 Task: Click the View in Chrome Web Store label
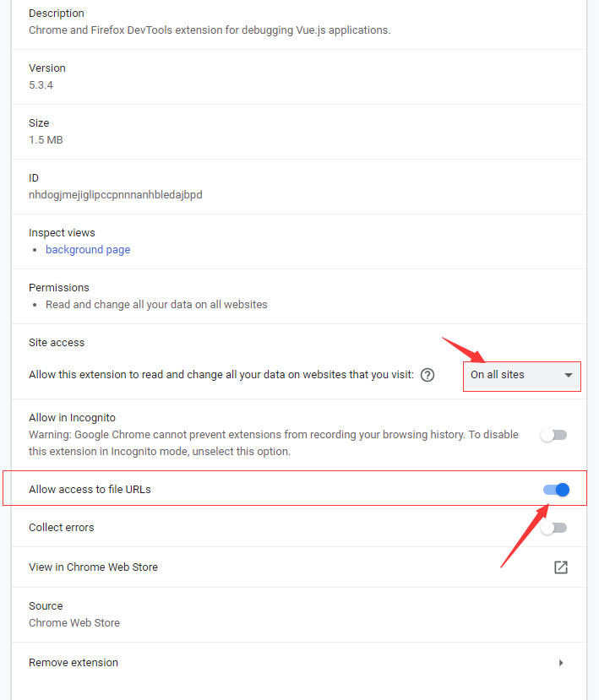93,567
